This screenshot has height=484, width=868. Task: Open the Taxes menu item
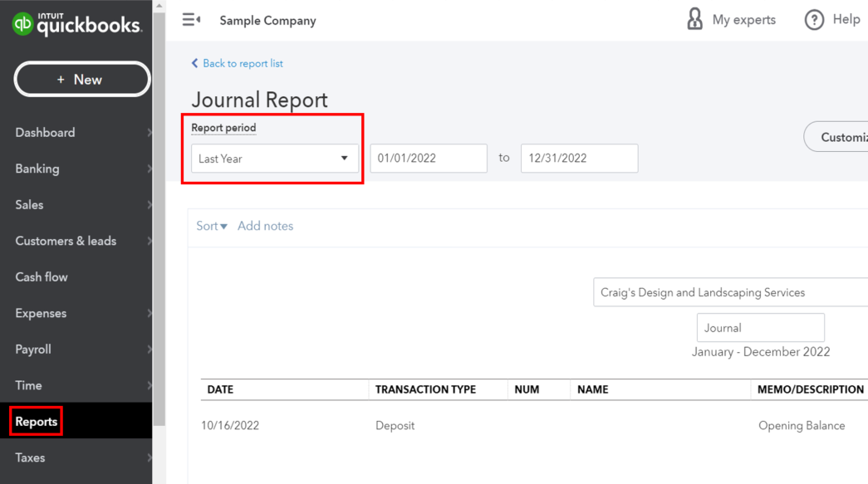[31, 458]
